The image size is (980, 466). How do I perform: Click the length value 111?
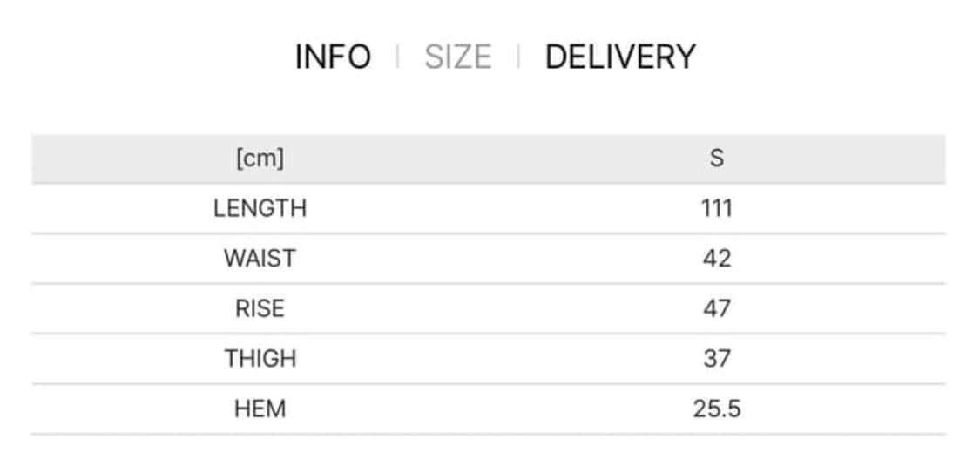(716, 209)
